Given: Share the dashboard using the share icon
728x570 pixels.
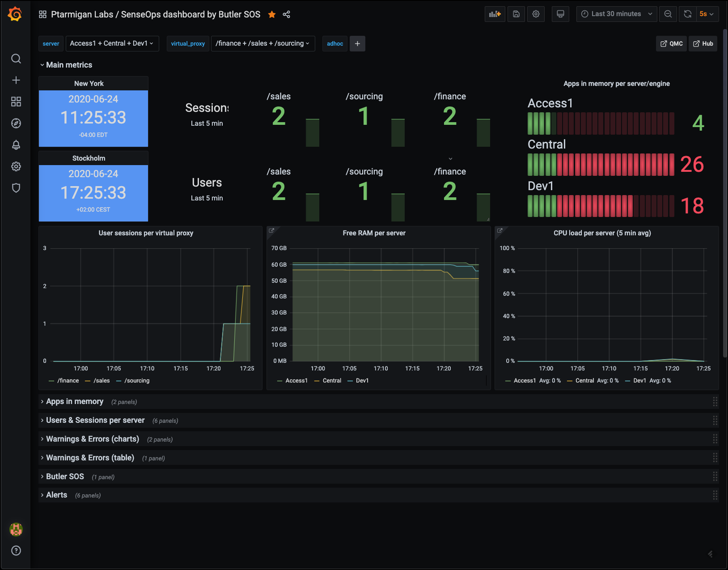Looking at the screenshot, I should tap(286, 14).
